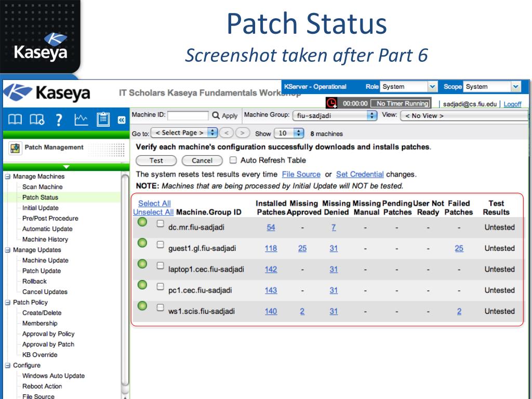Click green status icon for dc.mr.fiu-sadjadi

(142, 222)
